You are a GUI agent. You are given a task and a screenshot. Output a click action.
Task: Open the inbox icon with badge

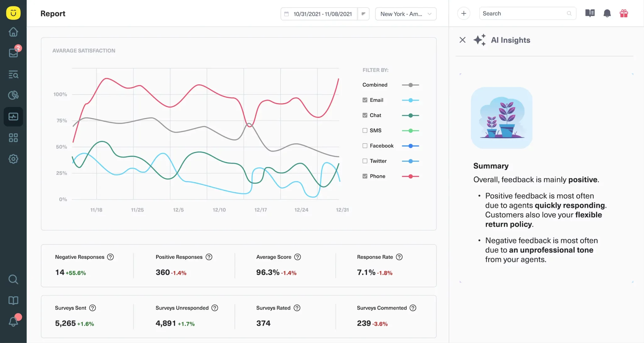pyautogui.click(x=13, y=53)
